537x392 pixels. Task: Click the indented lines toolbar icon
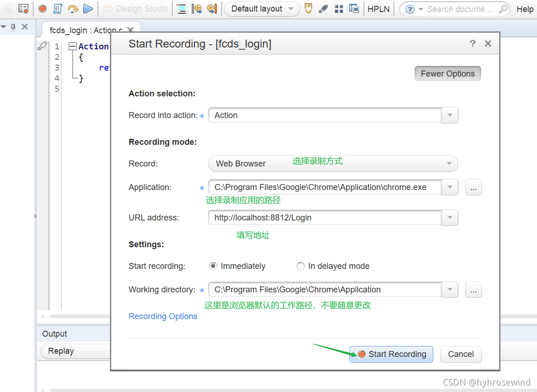(181, 9)
